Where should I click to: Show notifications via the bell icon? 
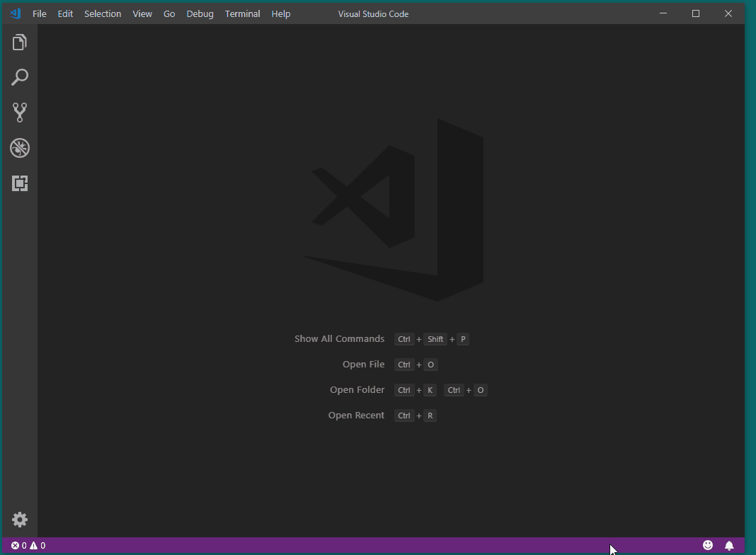[x=730, y=545]
